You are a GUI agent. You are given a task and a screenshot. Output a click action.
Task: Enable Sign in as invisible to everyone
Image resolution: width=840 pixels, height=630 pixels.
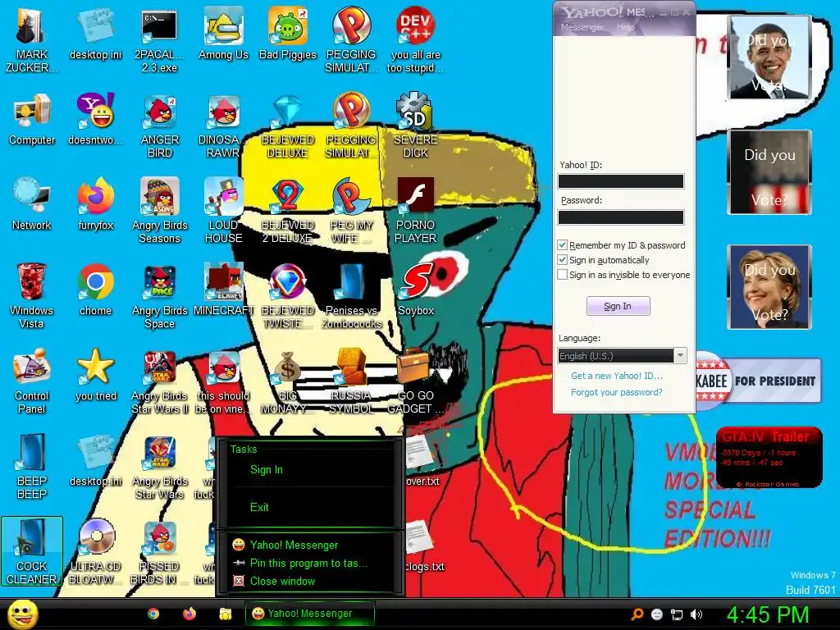coord(562,274)
